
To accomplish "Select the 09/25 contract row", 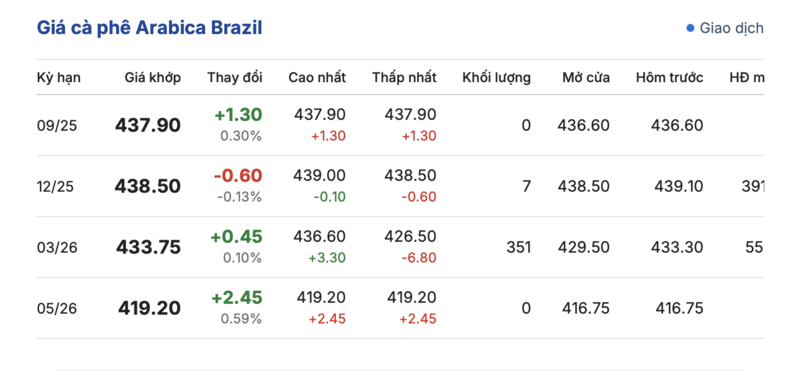I will coord(401,125).
